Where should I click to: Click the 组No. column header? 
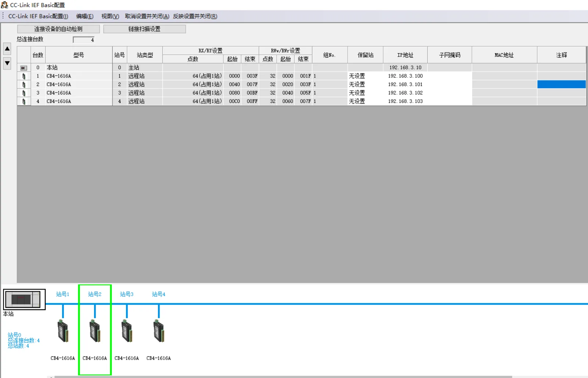click(x=330, y=55)
